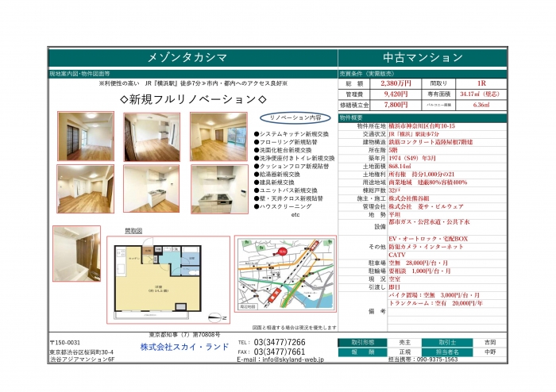556x392 pixels.
Task: Select the address 横浜市神奈川区台町10-15
Action: pos(422,126)
